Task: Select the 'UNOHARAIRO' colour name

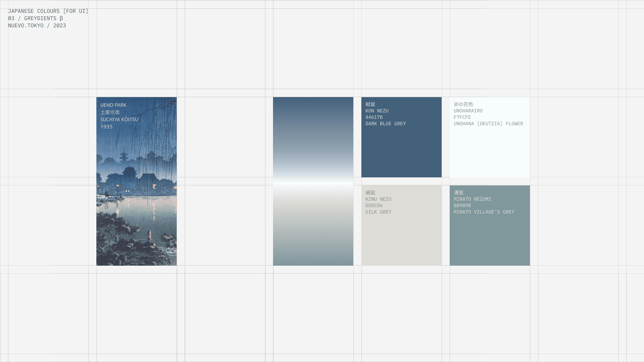Action: (x=468, y=110)
